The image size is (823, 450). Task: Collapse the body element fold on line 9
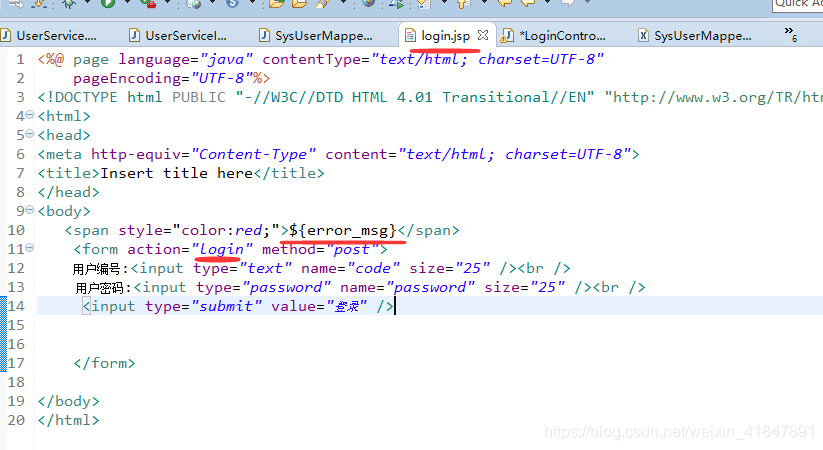30,209
